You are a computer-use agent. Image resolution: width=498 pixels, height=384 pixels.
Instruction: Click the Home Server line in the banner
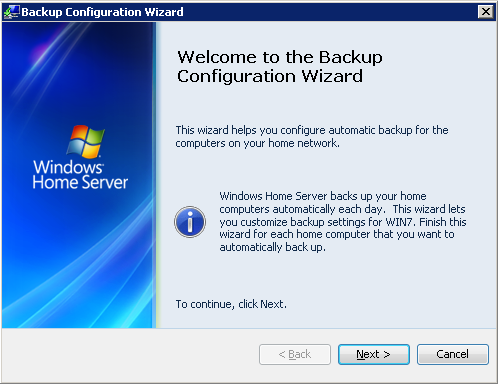(80, 182)
